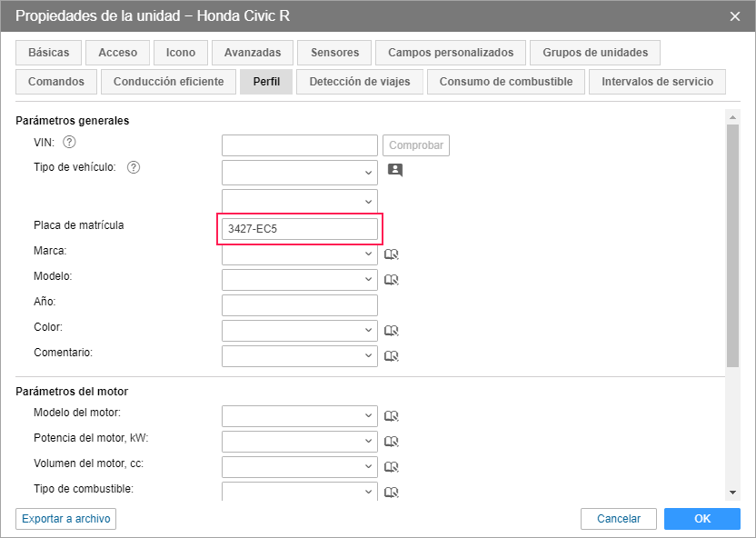Open the Consumo de combustible tab
This screenshot has width=756, height=538.
[505, 82]
